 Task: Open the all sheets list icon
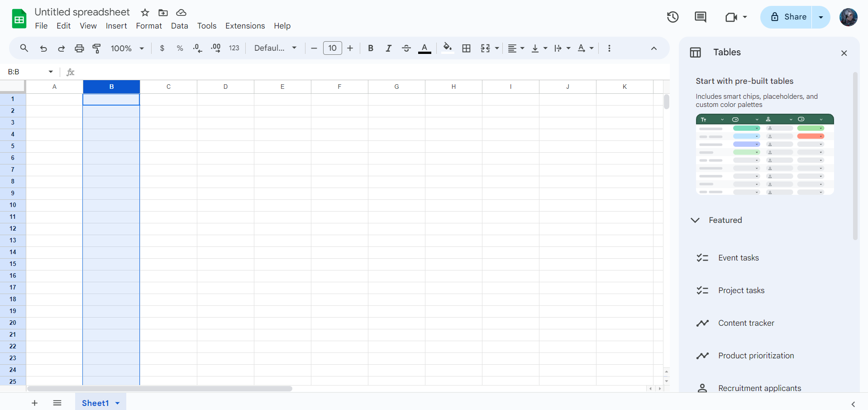coord(57,403)
